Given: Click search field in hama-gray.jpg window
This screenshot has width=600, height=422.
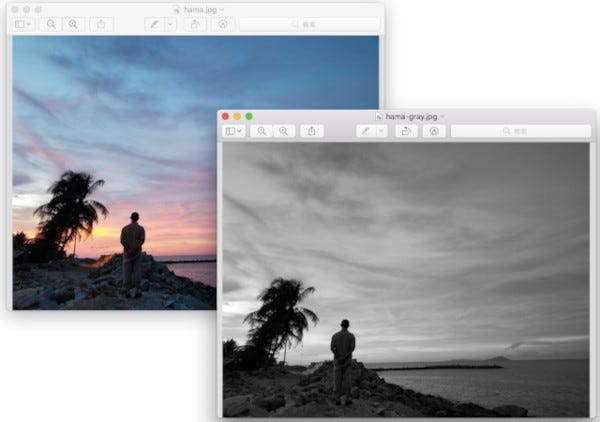Looking at the screenshot, I should point(519,131).
